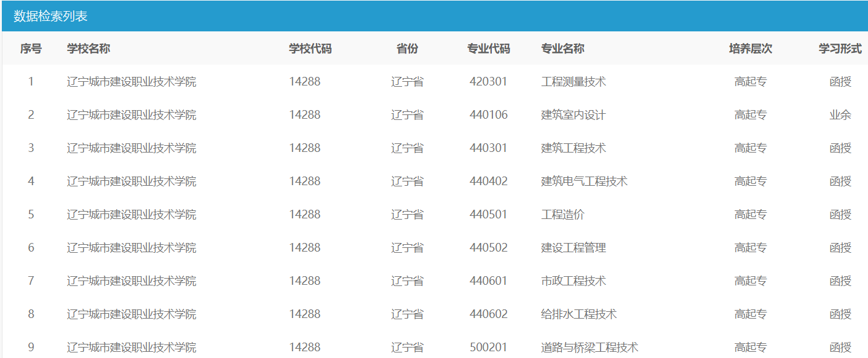This screenshot has height=358, width=868.
Task: Click 辽宁省 in the 建筑电气工程技术 row
Action: 407,181
